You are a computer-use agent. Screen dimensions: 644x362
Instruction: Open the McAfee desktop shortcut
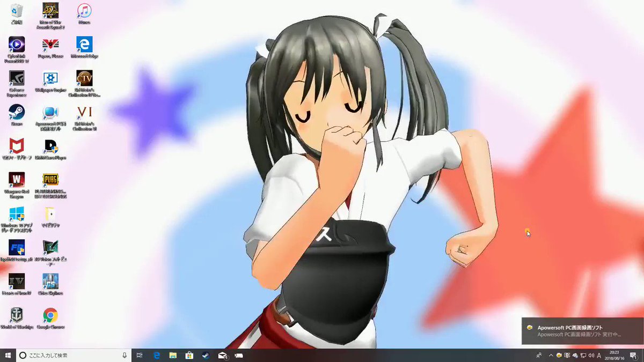pyautogui.click(x=17, y=150)
